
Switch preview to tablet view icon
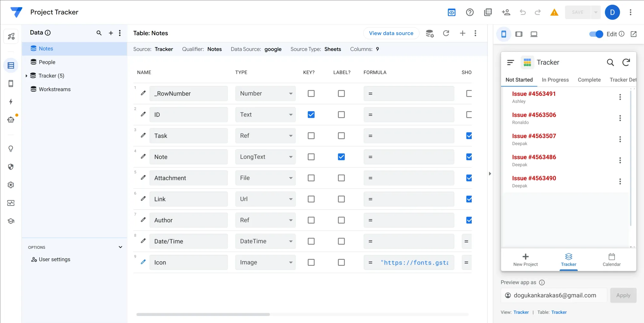click(519, 34)
